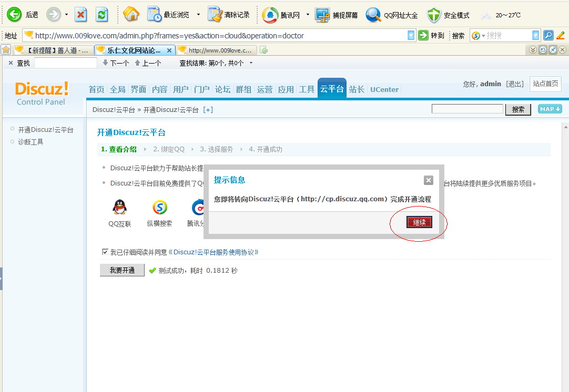
Task: Click the pencil highlighter icon in address row
Action: [x=560, y=35]
